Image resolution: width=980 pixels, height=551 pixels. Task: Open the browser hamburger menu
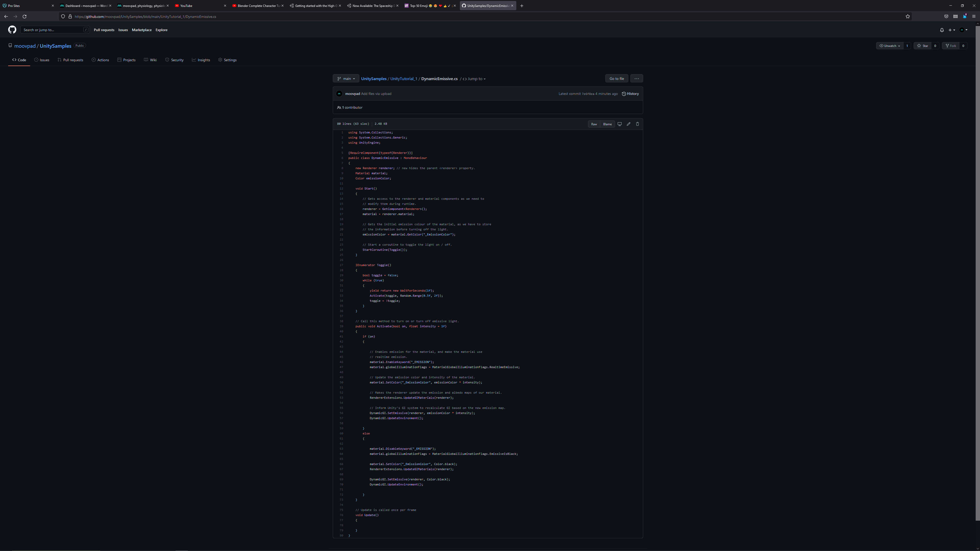point(974,16)
